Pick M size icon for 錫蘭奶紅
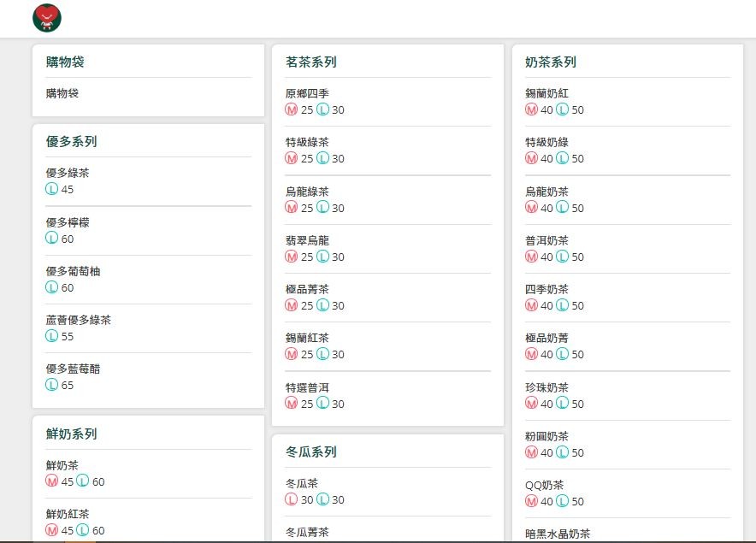The height and width of the screenshot is (543, 756). (x=531, y=110)
